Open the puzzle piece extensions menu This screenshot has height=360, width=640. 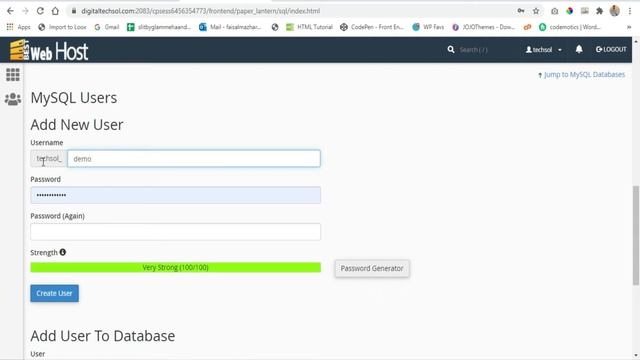coord(599,11)
